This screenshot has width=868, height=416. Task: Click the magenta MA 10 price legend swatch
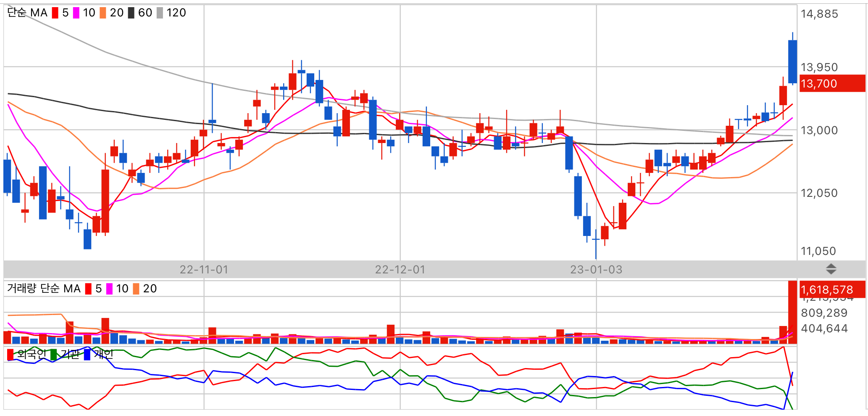[x=76, y=13]
